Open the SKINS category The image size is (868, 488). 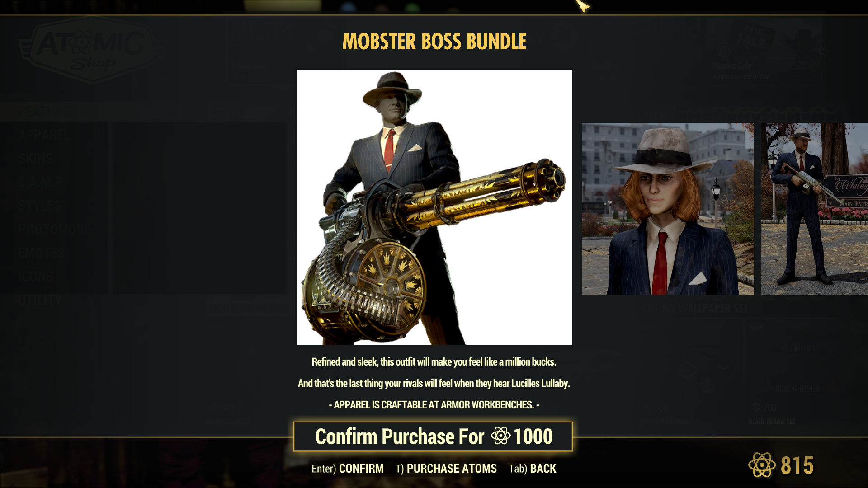coord(35,159)
